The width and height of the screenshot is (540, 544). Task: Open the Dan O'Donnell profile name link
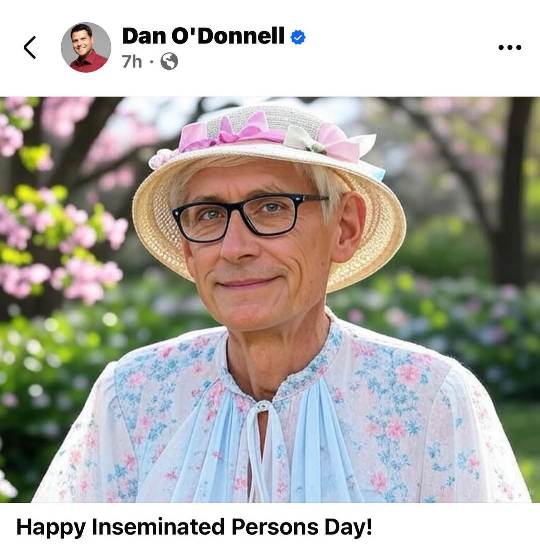coord(203,36)
